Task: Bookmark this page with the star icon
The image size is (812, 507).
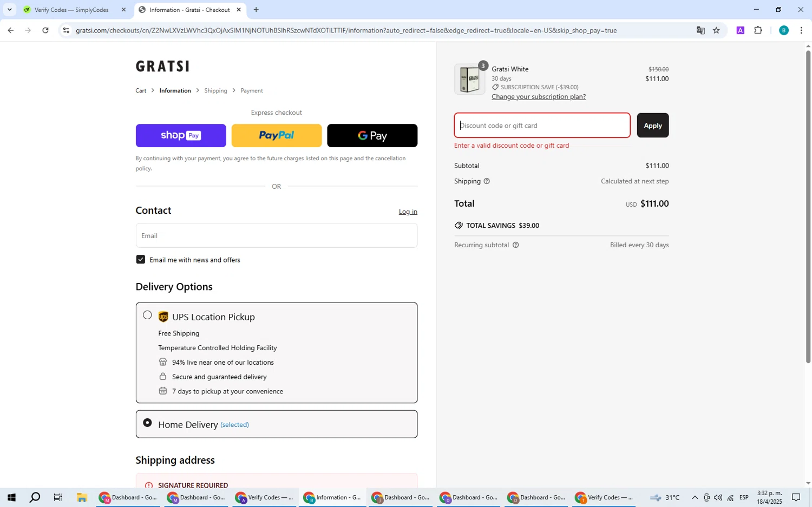Action: pos(716,30)
